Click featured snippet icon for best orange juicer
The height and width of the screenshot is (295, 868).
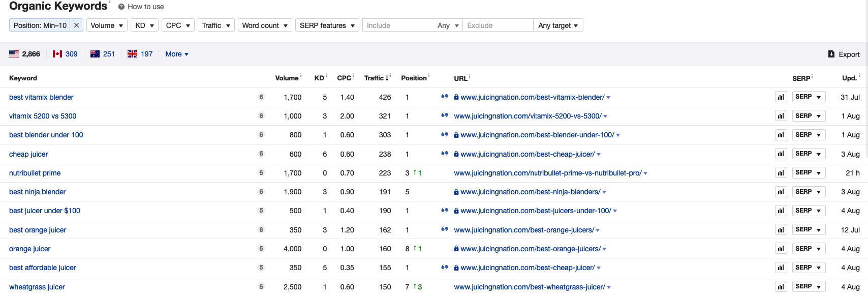coord(445,229)
